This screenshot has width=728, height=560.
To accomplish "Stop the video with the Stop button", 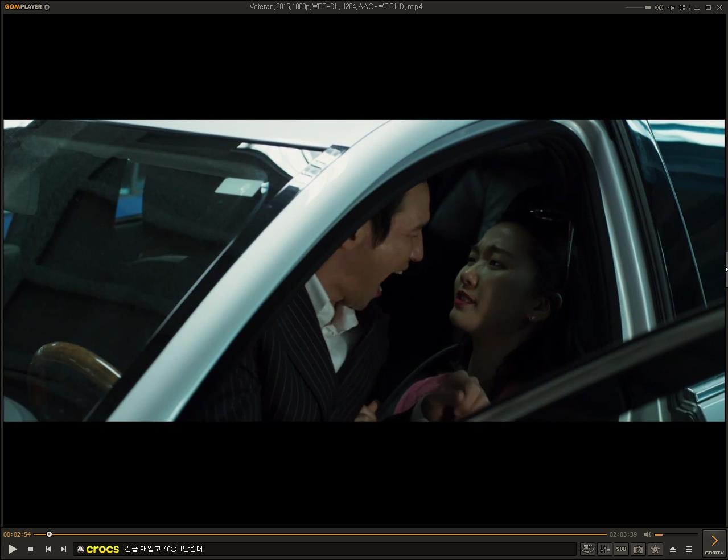I will [x=31, y=549].
